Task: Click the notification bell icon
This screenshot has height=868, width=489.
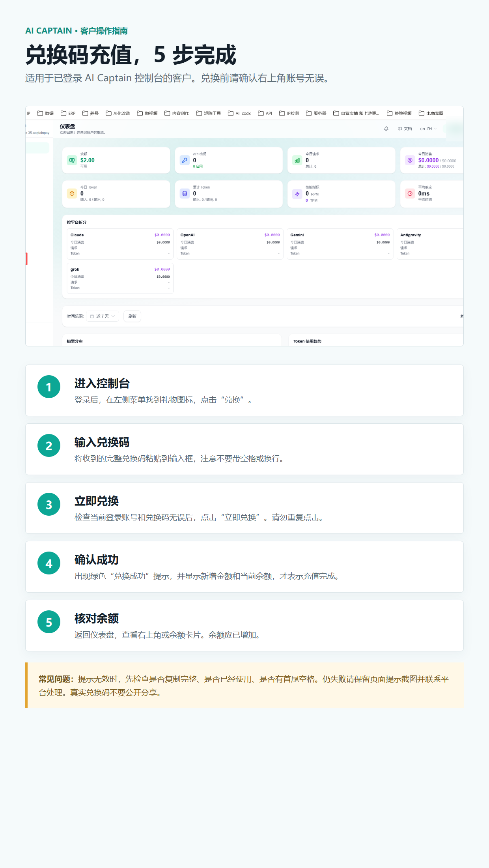Action: (x=386, y=129)
